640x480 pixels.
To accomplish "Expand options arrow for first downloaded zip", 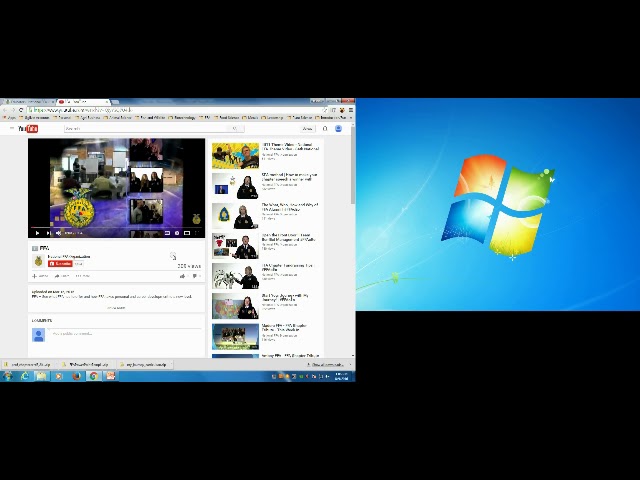I will pyautogui.click(x=54, y=364).
